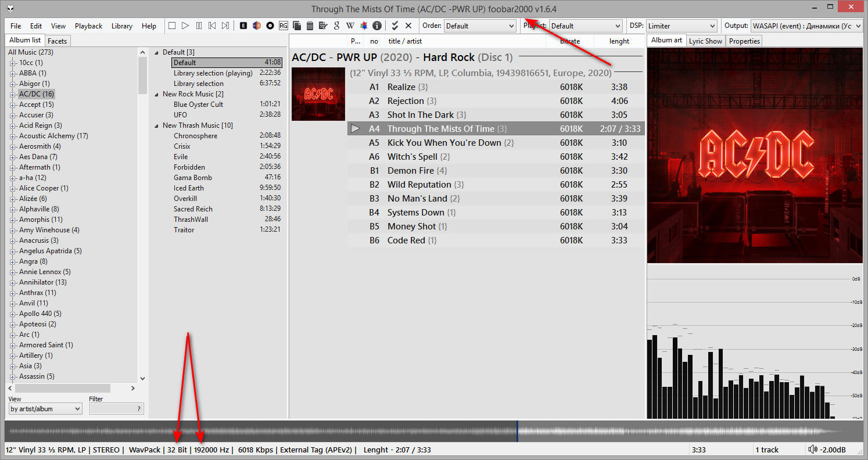The width and height of the screenshot is (868, 460).
Task: Open the DSP Limiter dropdown
Action: click(682, 26)
